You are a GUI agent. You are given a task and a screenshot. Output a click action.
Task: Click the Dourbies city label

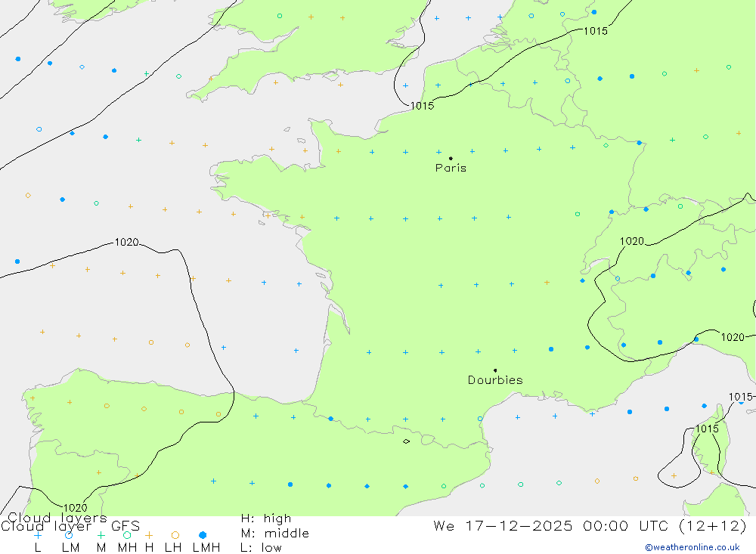pyautogui.click(x=495, y=380)
